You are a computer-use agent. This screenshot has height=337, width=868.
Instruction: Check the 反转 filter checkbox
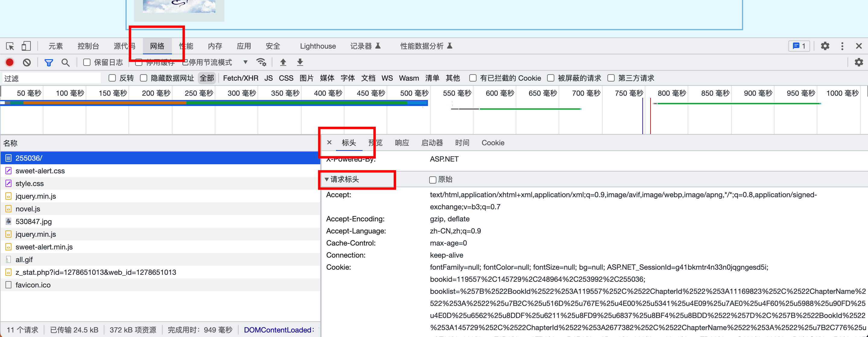pyautogui.click(x=112, y=78)
